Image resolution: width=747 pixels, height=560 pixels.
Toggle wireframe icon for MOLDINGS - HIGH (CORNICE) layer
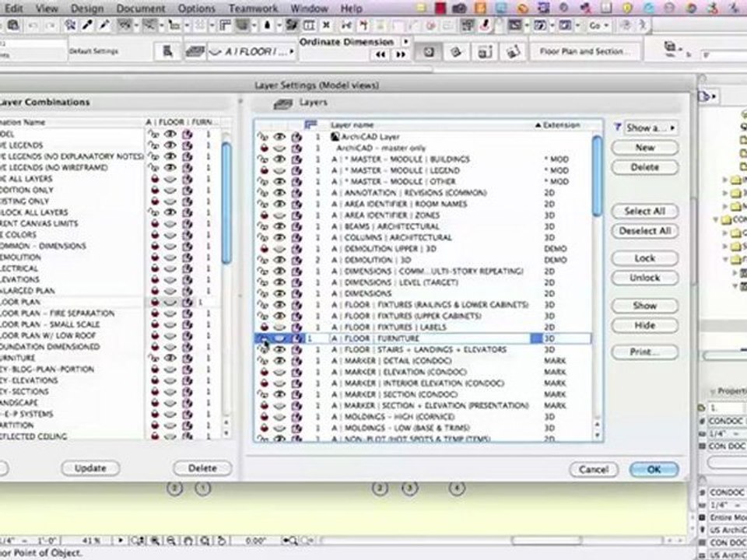296,417
